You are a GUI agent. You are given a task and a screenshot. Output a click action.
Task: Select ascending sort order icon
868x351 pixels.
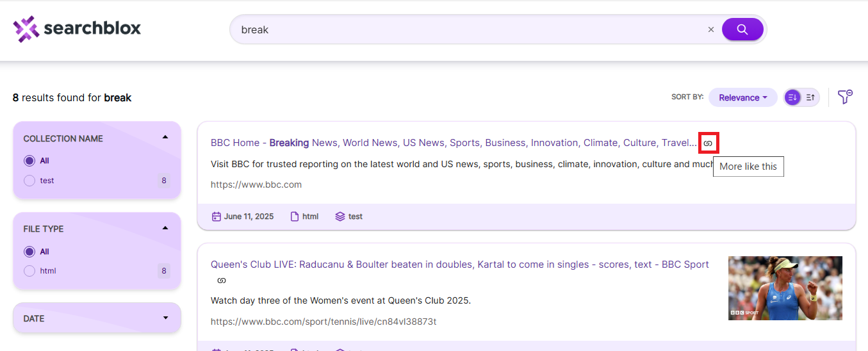pyautogui.click(x=810, y=97)
